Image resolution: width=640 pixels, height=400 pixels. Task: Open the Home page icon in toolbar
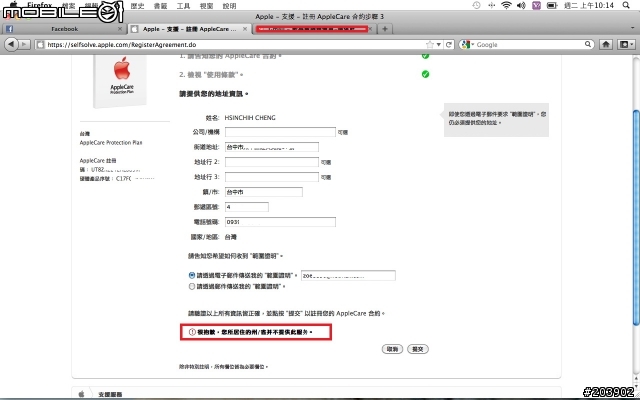606,44
